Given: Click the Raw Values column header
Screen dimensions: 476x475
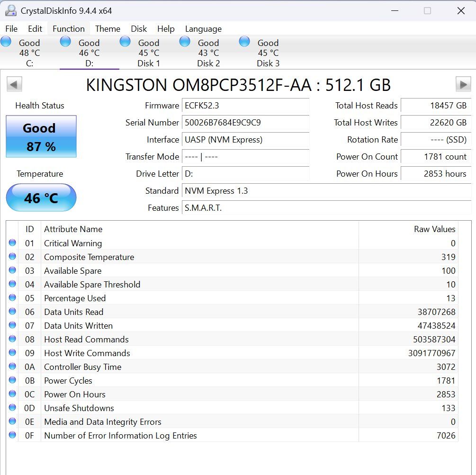Looking at the screenshot, I should click(x=408, y=229).
